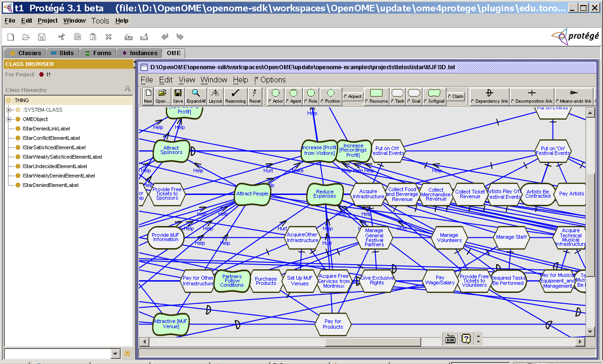Run the Reasoning tool
The image size is (603, 364).
(x=235, y=96)
